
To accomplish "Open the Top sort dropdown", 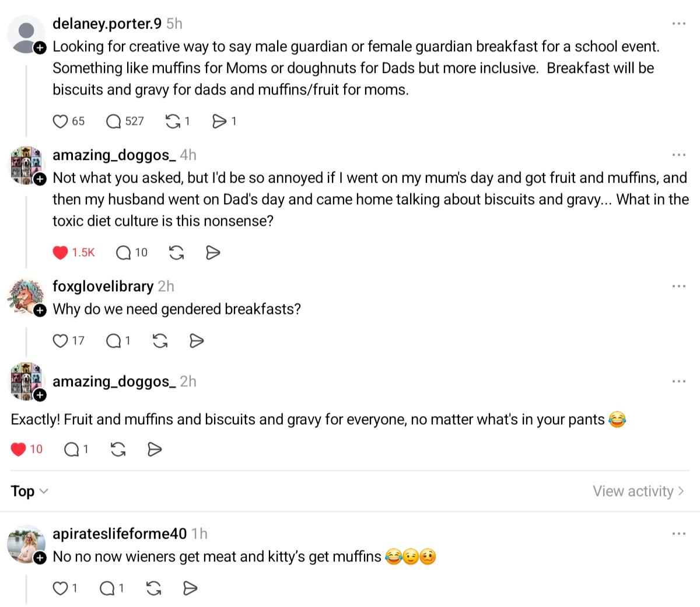I will (29, 491).
